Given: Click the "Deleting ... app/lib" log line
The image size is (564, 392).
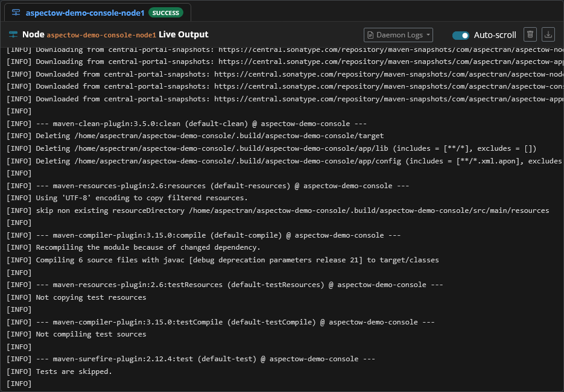Looking at the screenshot, I should 271,148.
